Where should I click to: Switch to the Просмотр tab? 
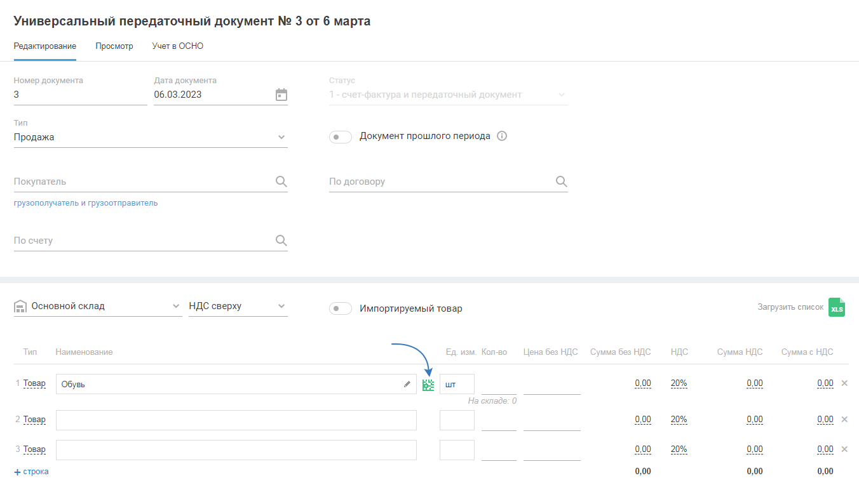(114, 46)
